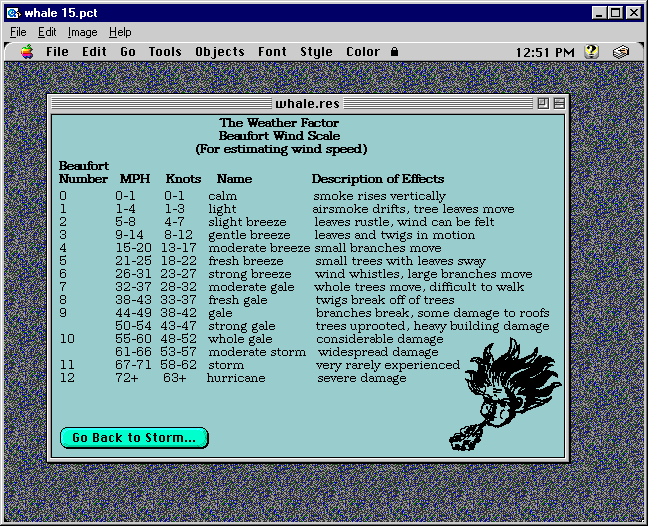Click the MPH value '72+'

(126, 378)
